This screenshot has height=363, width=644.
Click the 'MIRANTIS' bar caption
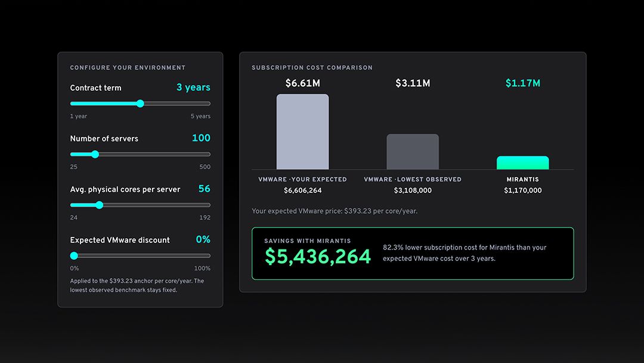tap(522, 179)
